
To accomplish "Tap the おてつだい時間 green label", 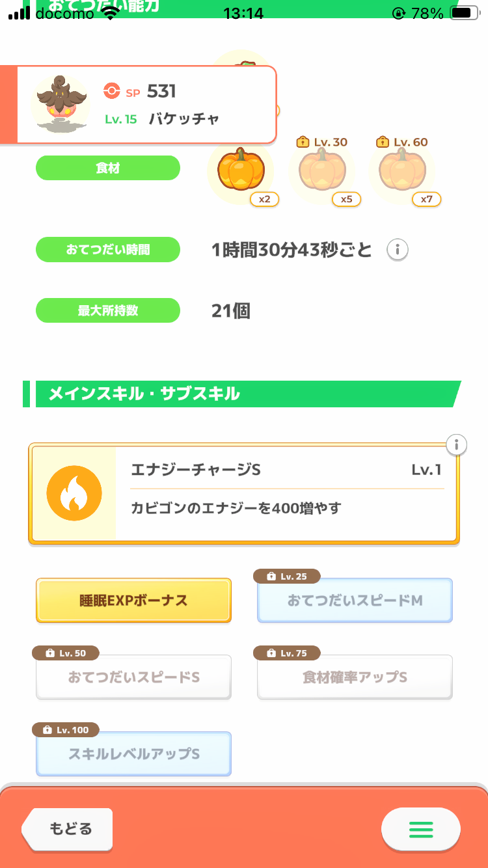I will point(107,249).
